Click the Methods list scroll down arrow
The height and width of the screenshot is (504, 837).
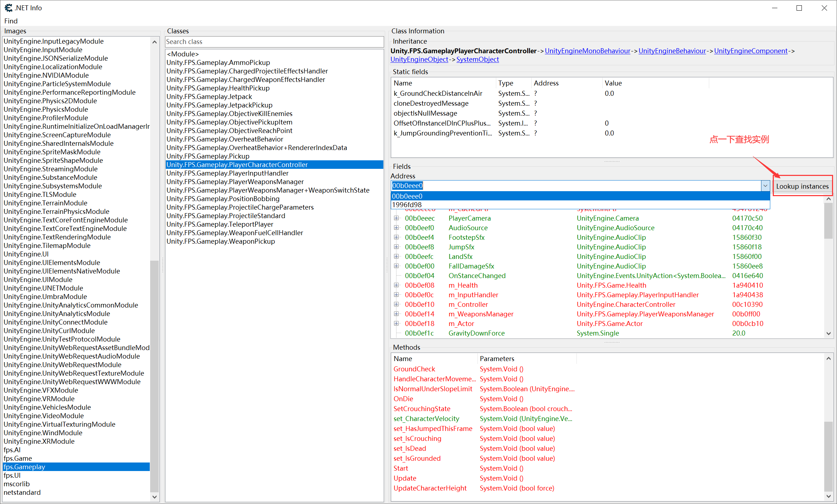[x=828, y=496]
